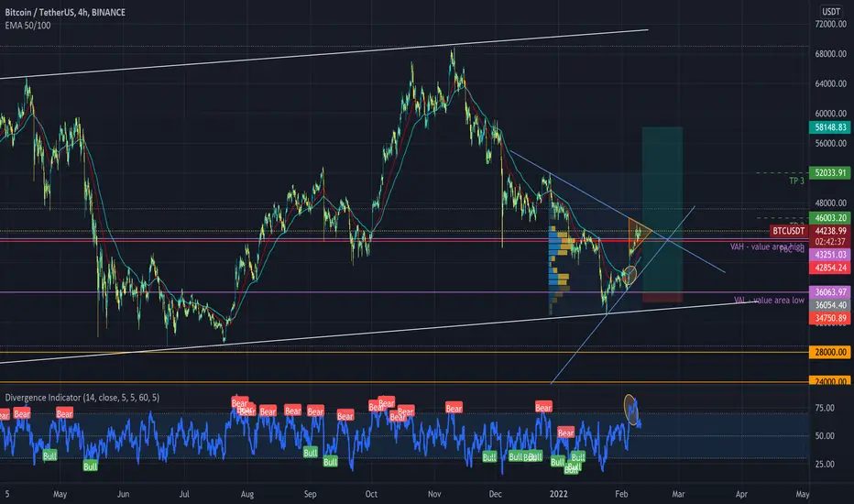Click the 2022 label on time axis
The height and width of the screenshot is (504, 854).
click(558, 494)
